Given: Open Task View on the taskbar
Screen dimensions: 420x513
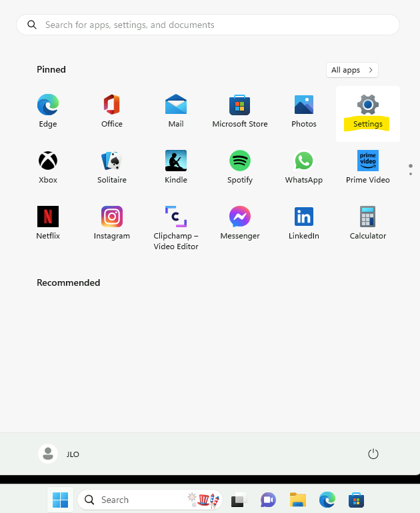Looking at the screenshot, I should (239, 500).
